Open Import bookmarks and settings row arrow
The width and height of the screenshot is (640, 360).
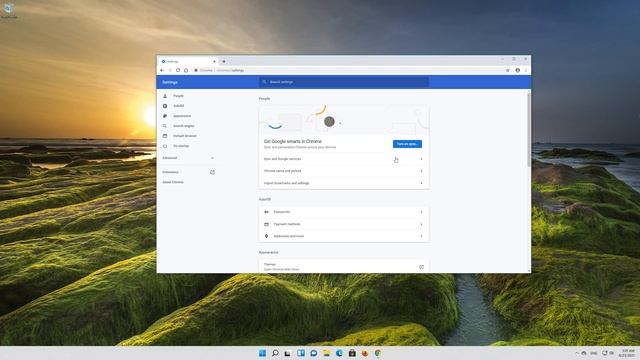pos(421,183)
